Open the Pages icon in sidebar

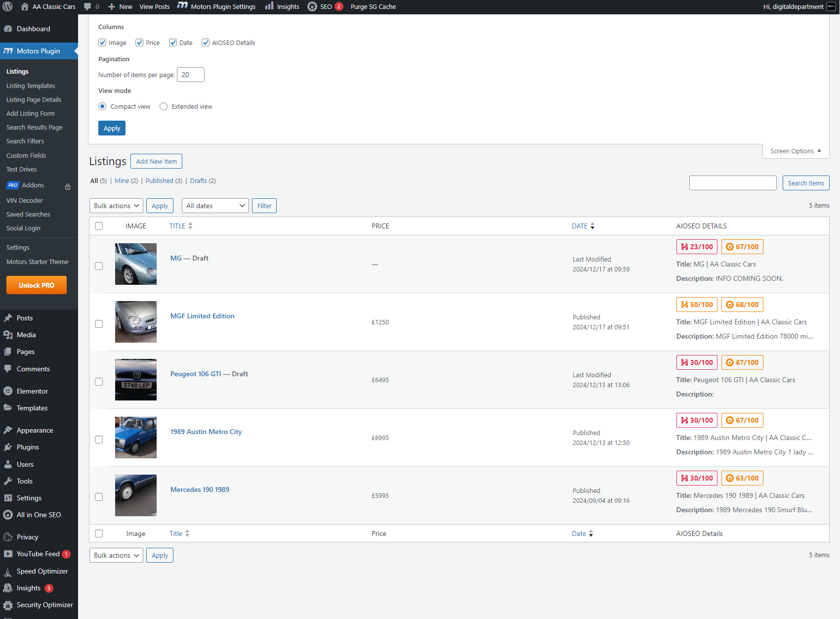8,352
